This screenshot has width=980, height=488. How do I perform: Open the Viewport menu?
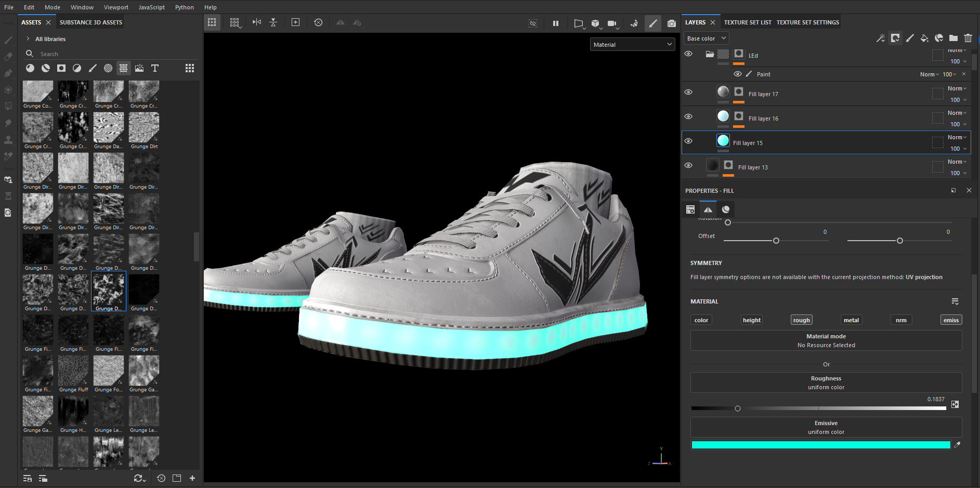(x=116, y=7)
